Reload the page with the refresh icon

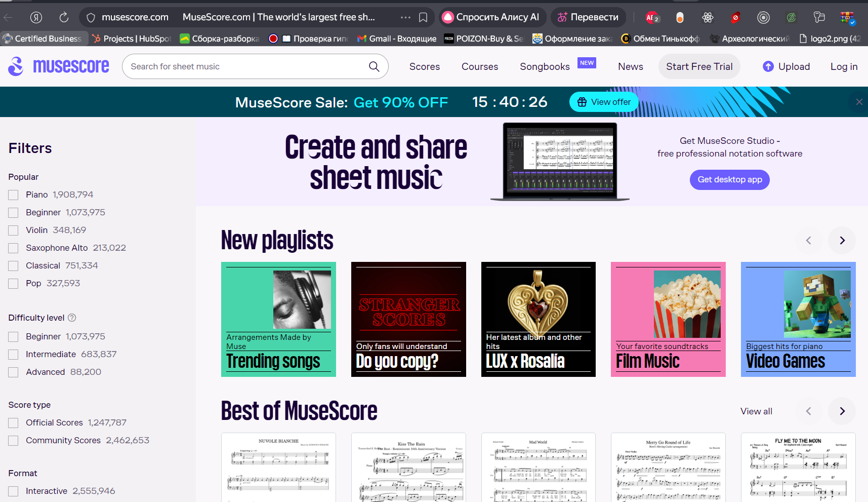click(x=64, y=17)
